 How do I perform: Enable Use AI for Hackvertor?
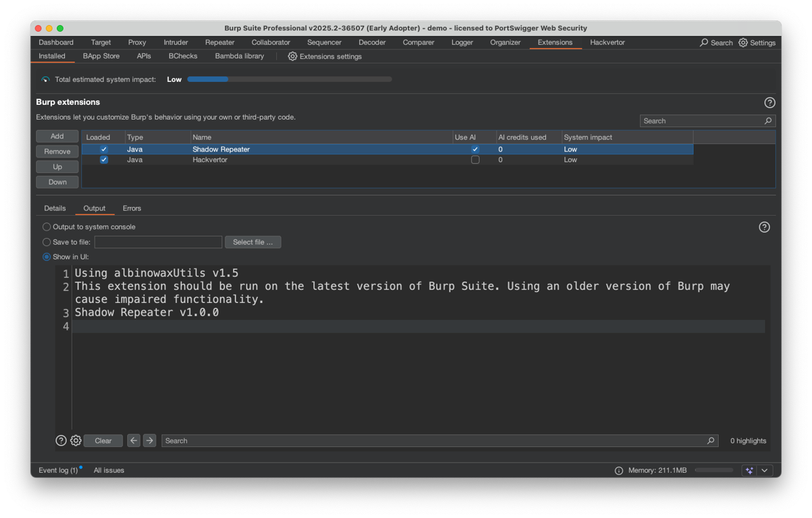475,160
